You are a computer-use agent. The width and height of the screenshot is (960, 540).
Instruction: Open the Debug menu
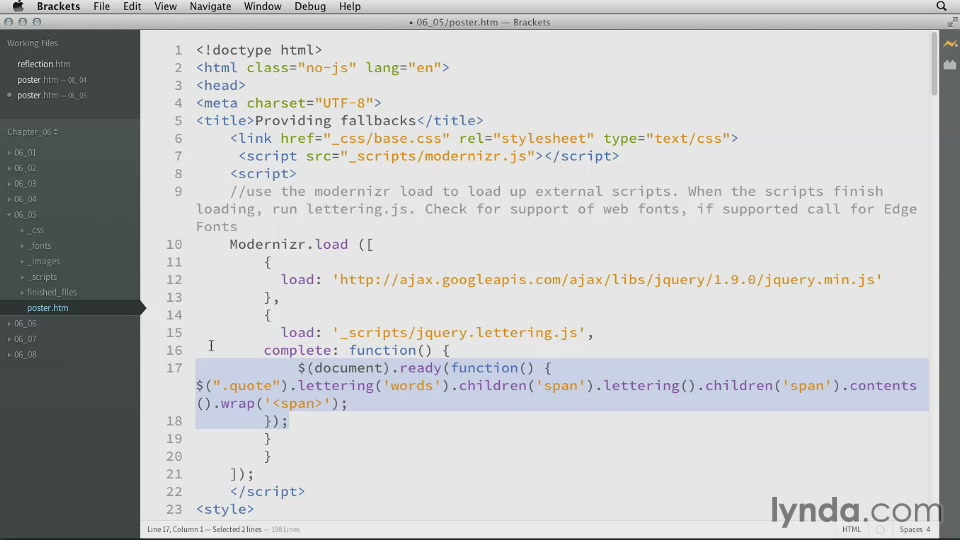pyautogui.click(x=310, y=6)
